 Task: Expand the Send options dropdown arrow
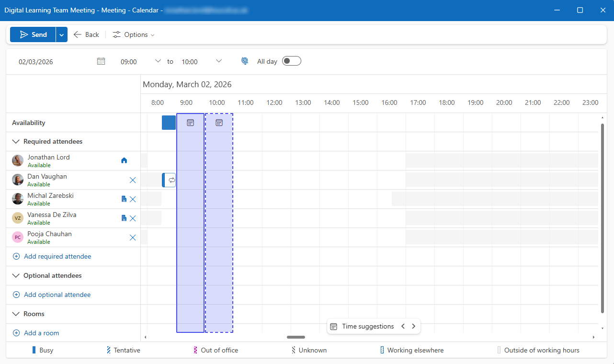coord(62,34)
